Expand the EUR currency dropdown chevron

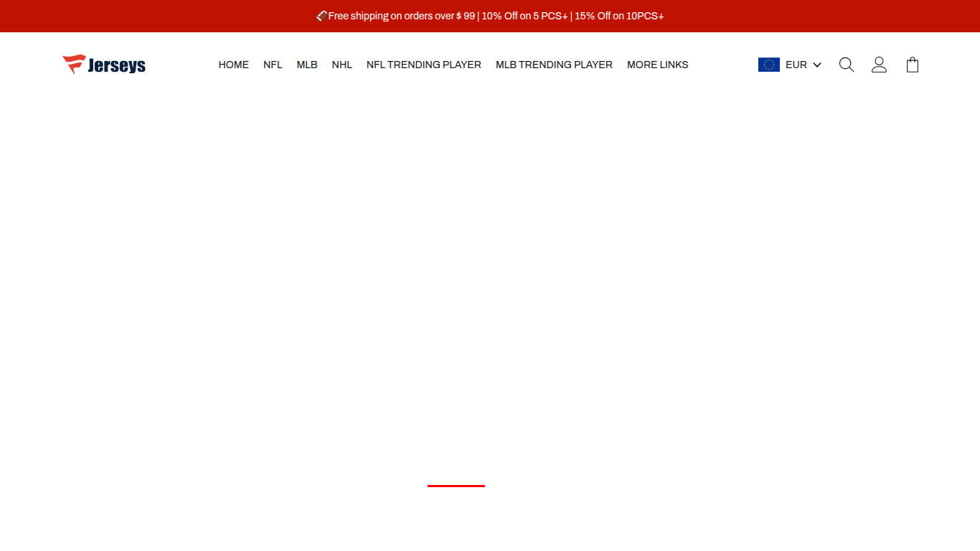coord(817,65)
